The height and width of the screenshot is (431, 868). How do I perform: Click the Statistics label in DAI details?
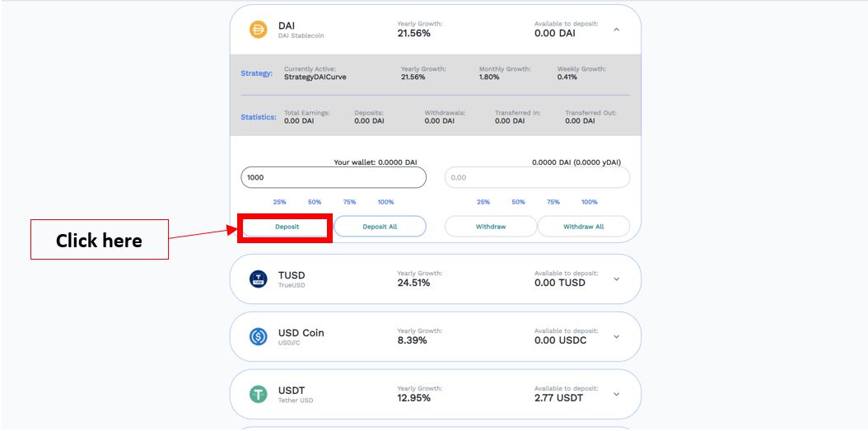[259, 117]
